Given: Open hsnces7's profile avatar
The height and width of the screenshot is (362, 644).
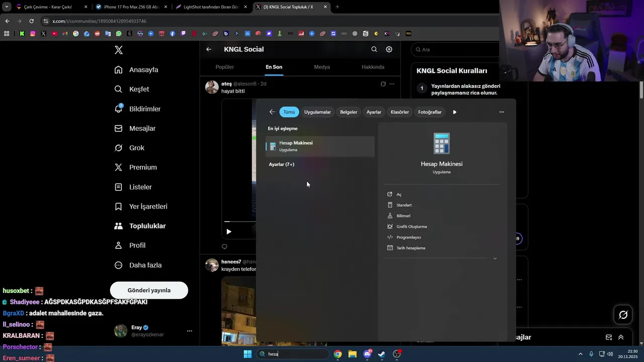Looking at the screenshot, I should pyautogui.click(x=212, y=265).
